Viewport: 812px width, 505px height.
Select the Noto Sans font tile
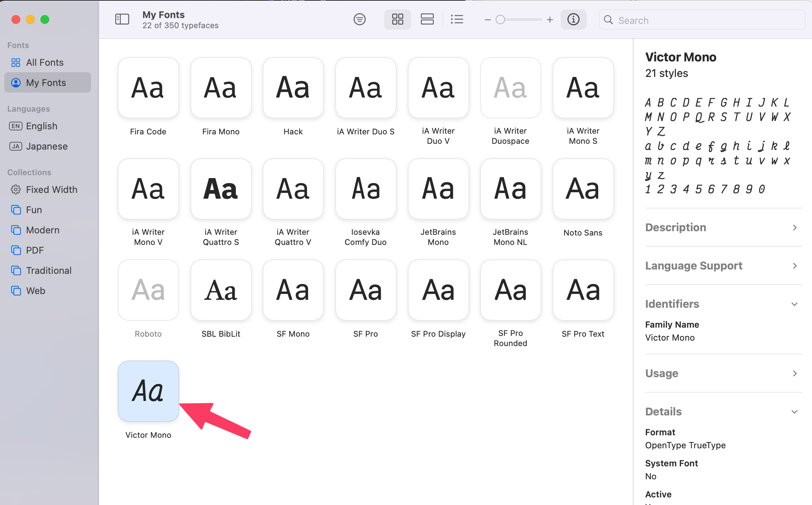[583, 189]
